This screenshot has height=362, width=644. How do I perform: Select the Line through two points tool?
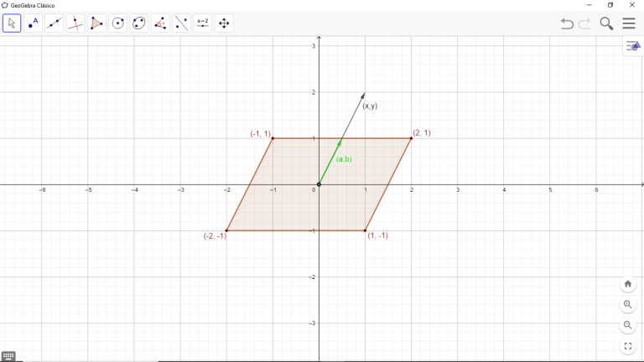click(55, 23)
